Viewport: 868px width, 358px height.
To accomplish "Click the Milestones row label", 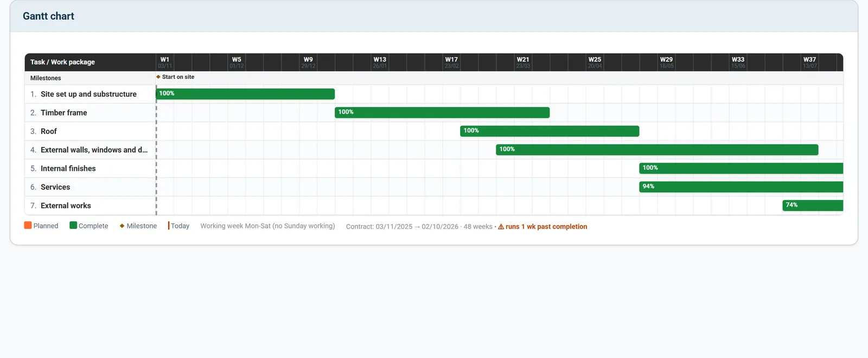I will pos(46,78).
